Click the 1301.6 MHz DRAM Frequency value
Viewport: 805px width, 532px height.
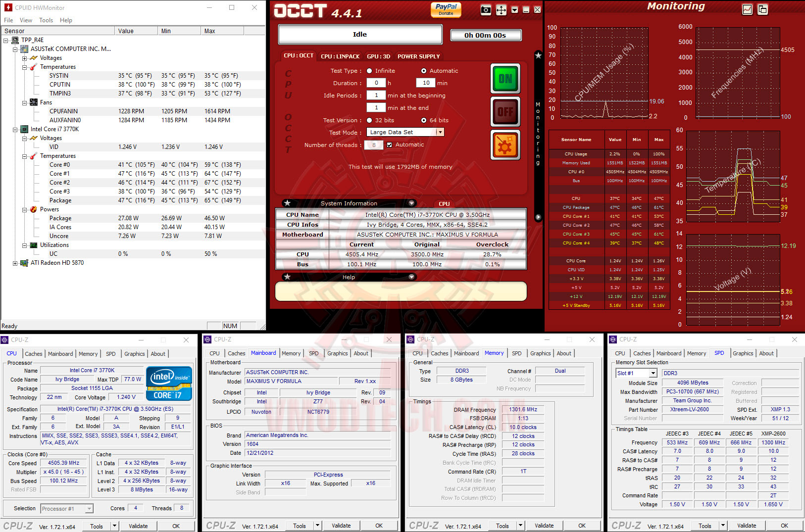click(x=523, y=409)
